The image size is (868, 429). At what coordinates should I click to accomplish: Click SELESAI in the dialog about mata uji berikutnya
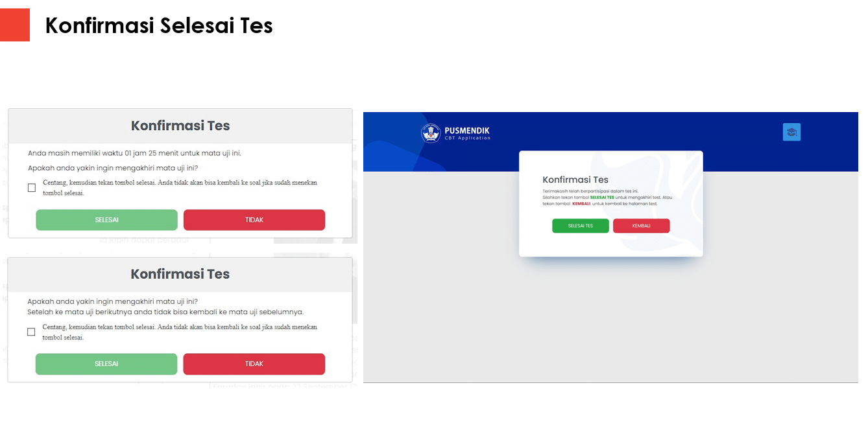[x=106, y=364]
